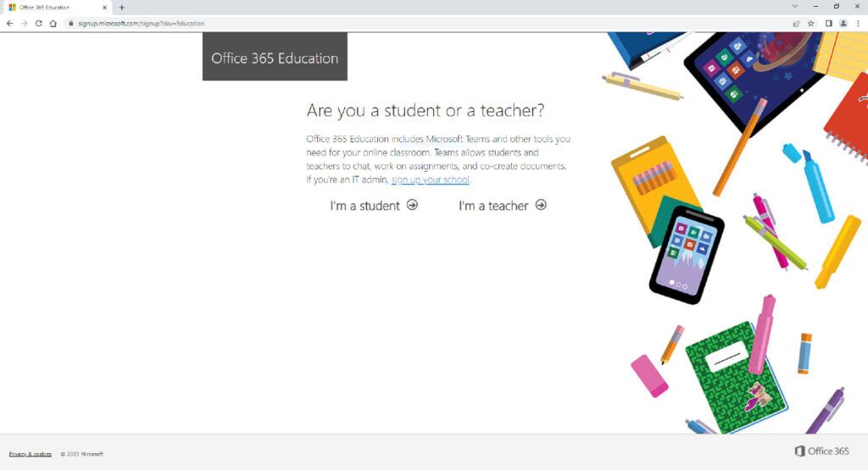Close the Office 365 Education tab
Screen dimensions: 868x470
click(104, 7)
